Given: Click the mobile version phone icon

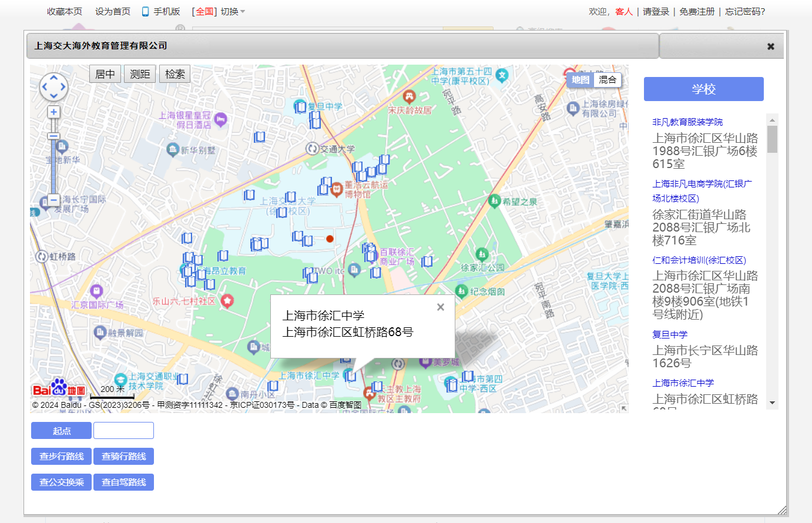Looking at the screenshot, I should 145,12.
